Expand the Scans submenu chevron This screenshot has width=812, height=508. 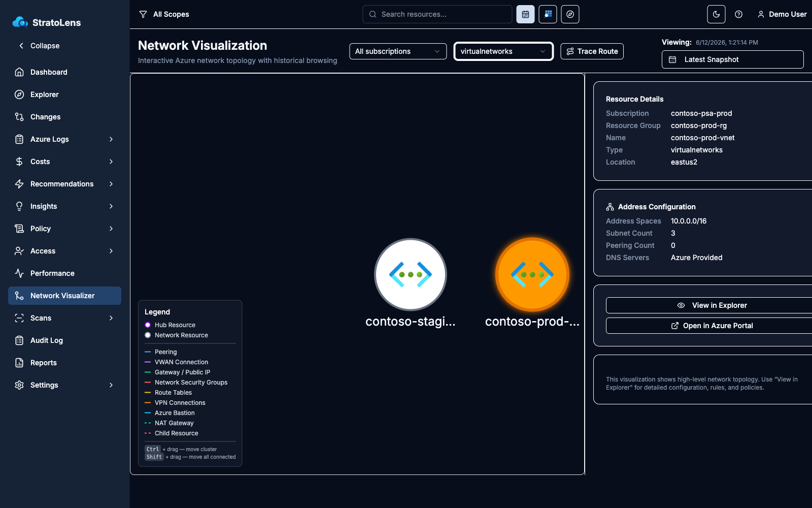point(111,318)
